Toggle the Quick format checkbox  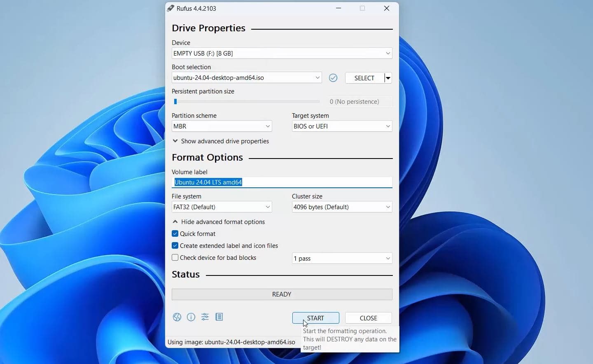point(175,233)
